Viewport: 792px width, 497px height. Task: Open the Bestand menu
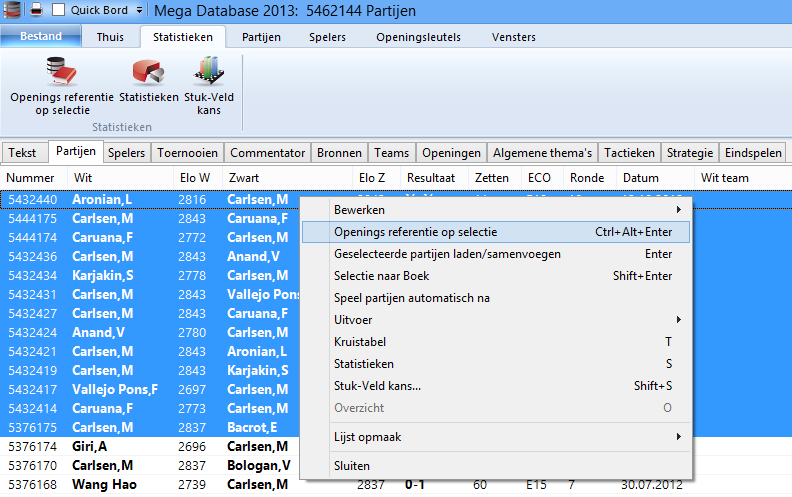(x=41, y=36)
